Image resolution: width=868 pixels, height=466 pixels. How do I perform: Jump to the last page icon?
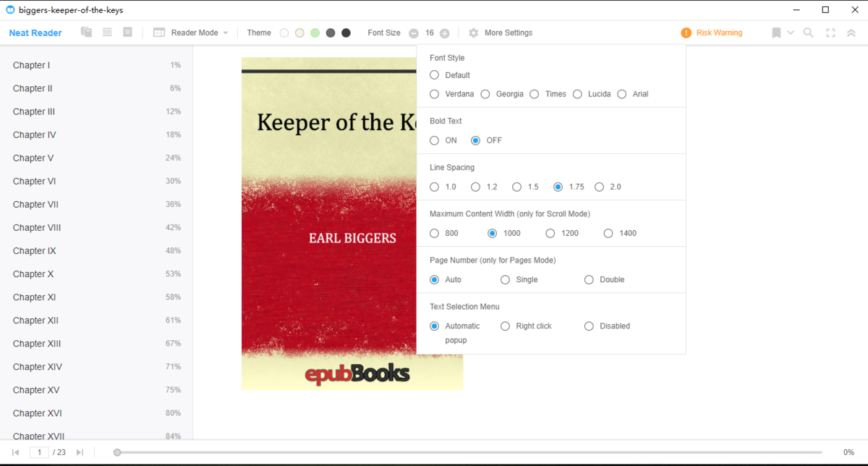click(80, 452)
